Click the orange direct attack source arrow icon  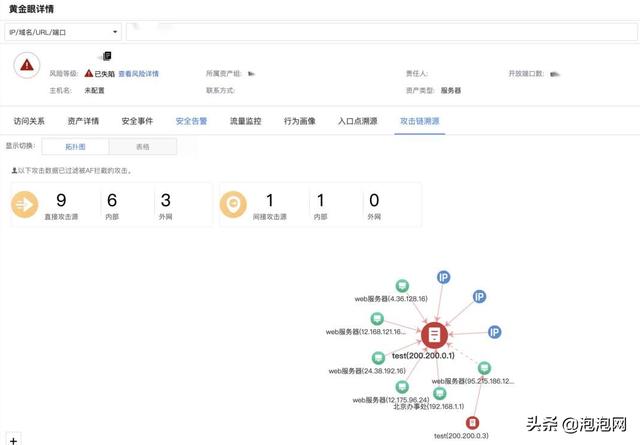24,205
